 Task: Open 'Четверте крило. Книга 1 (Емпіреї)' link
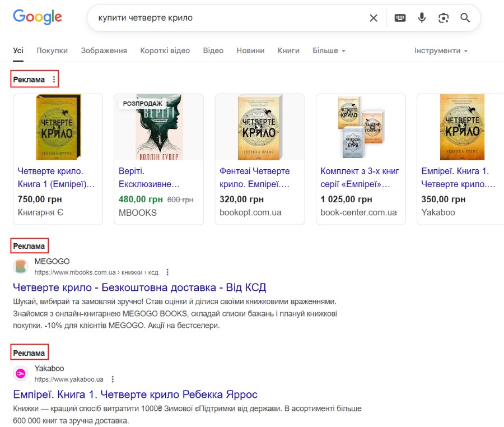[x=56, y=178]
